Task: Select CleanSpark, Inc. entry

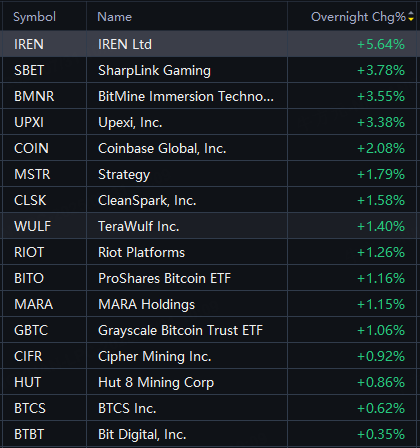Action: 210,200
